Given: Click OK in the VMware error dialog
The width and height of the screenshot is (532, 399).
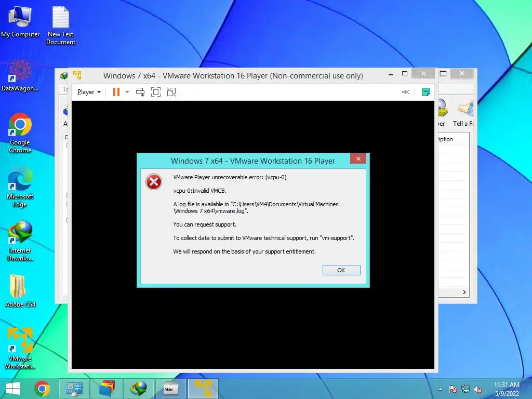Looking at the screenshot, I should pyautogui.click(x=341, y=270).
